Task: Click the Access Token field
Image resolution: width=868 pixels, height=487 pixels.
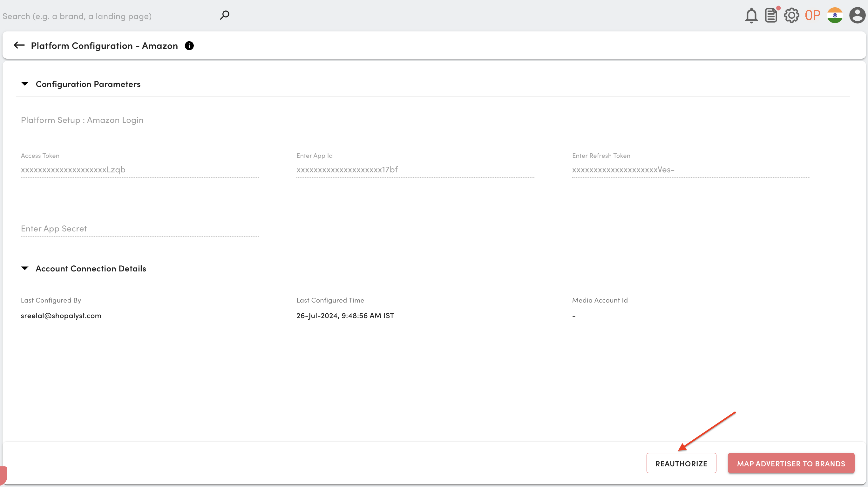Action: click(139, 170)
